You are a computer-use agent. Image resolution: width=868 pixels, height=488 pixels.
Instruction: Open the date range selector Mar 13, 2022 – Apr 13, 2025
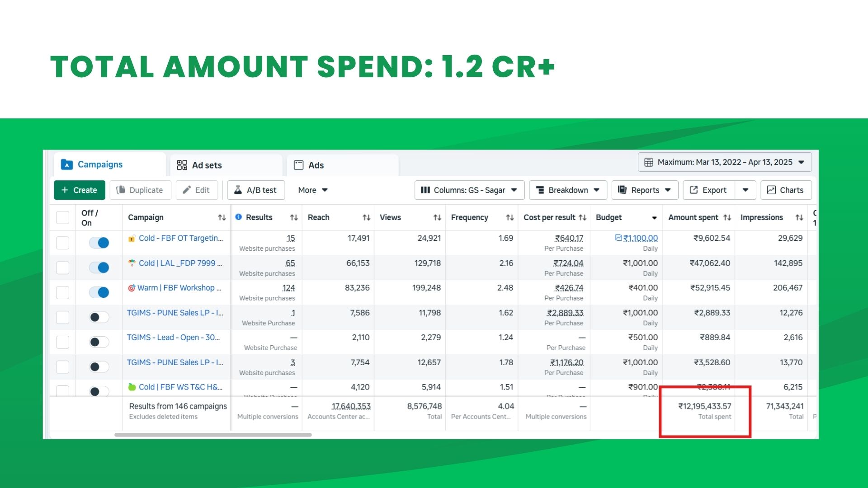[725, 162]
